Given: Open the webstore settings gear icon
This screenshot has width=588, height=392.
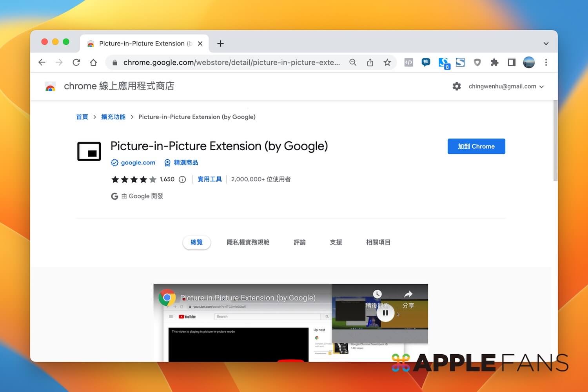Looking at the screenshot, I should tap(457, 86).
